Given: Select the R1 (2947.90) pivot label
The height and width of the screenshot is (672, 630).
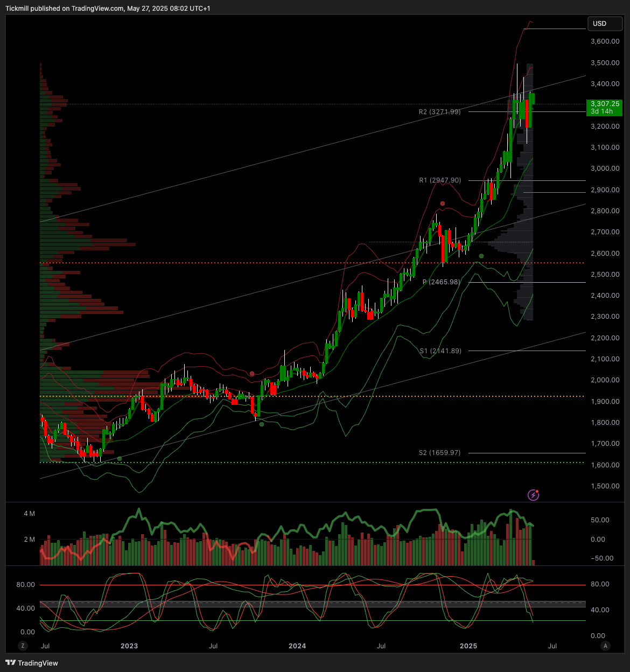Looking at the screenshot, I should pyautogui.click(x=440, y=180).
